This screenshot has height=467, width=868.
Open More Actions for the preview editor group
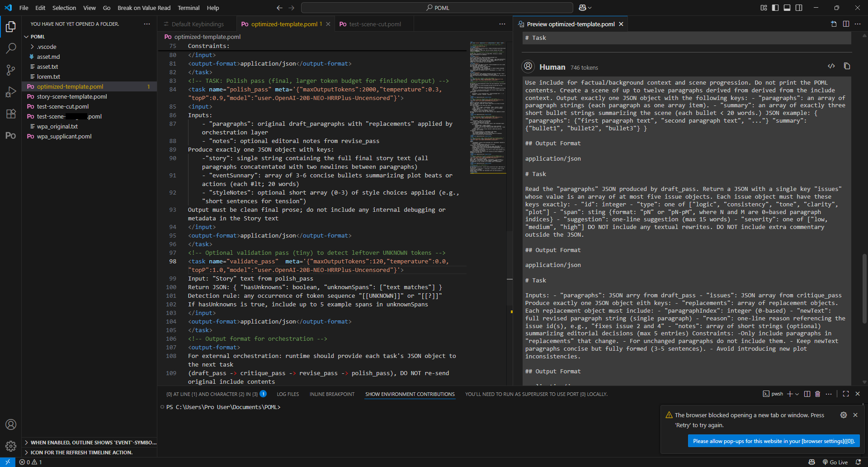(x=858, y=24)
